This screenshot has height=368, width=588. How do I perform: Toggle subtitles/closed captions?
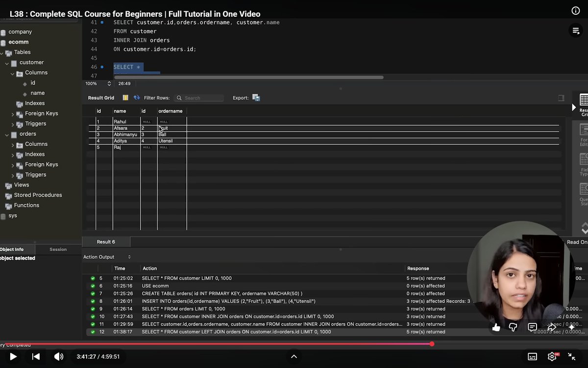[533, 357]
